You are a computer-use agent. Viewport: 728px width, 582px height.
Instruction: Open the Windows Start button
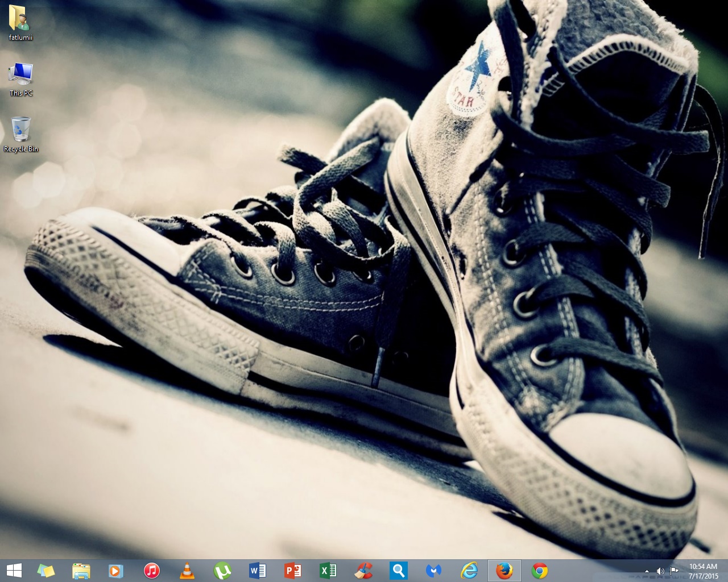pos(14,570)
